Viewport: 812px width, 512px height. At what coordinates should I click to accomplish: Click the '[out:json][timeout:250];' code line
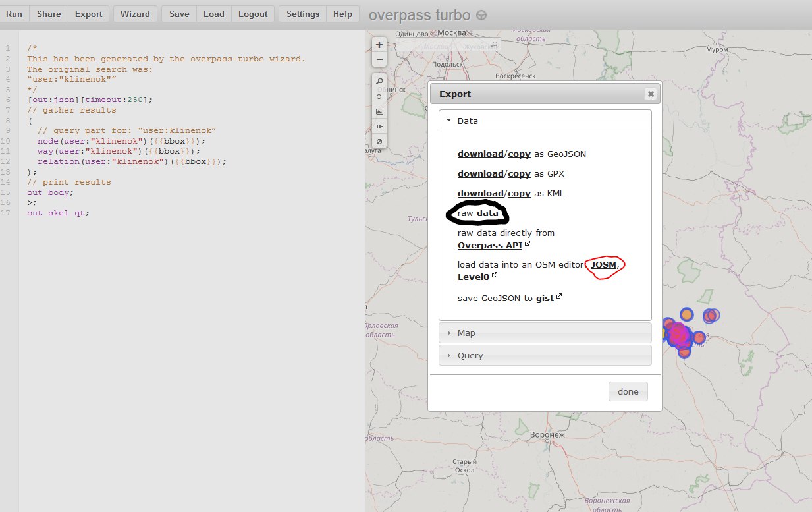click(90, 100)
